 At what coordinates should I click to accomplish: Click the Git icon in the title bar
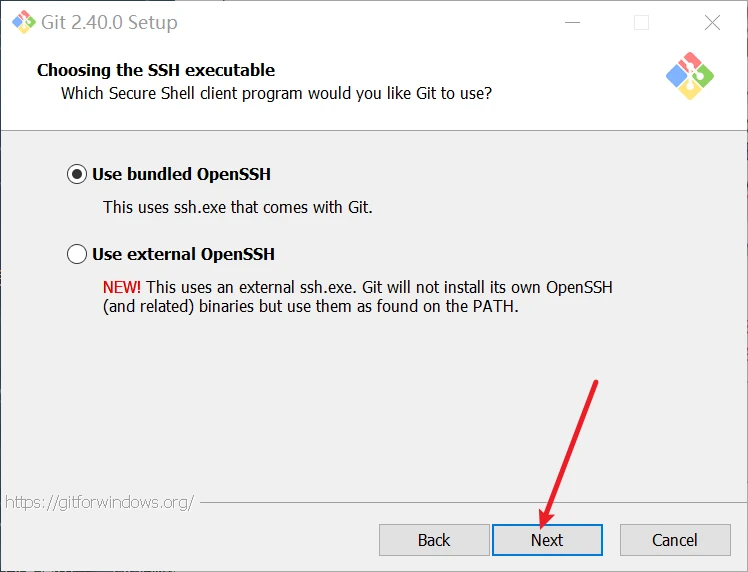(22, 22)
